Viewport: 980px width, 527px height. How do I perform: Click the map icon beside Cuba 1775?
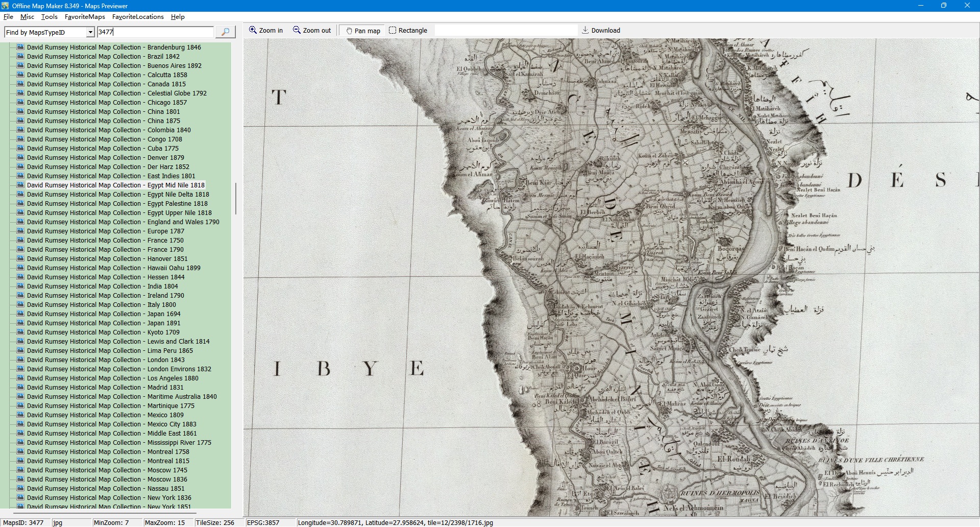20,149
